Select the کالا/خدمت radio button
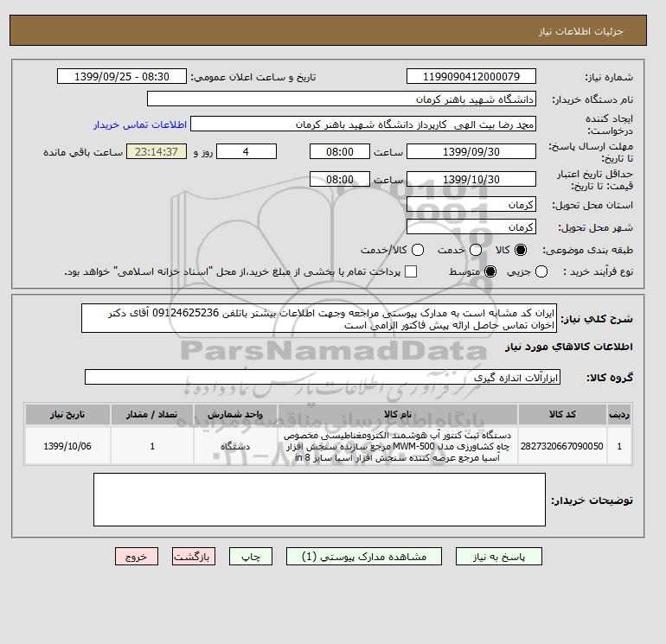666x644 pixels. point(418,250)
